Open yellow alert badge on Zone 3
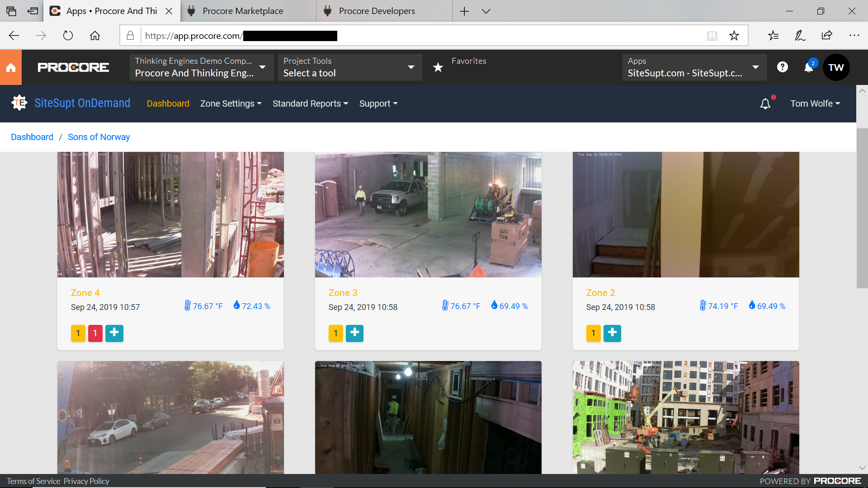 pyautogui.click(x=335, y=333)
